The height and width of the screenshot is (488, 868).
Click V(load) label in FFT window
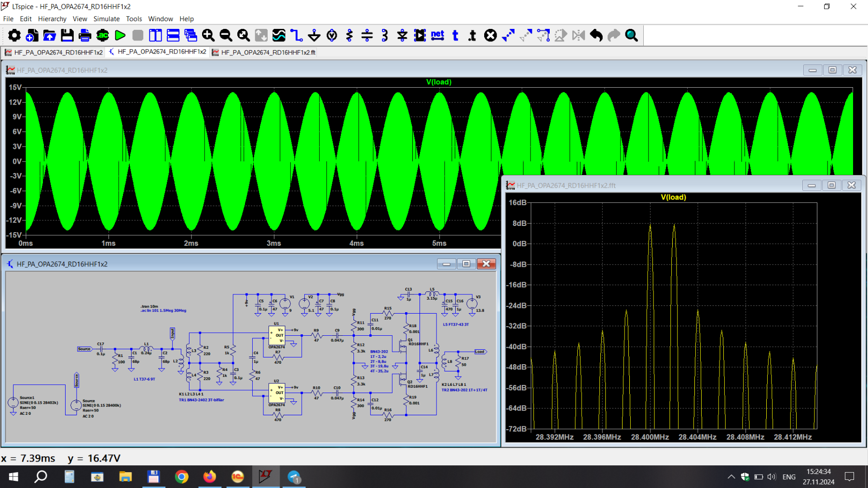pyautogui.click(x=673, y=197)
